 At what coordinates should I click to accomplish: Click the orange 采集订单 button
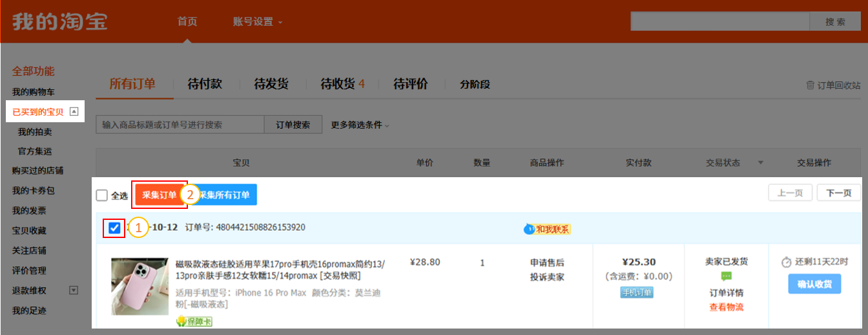pyautogui.click(x=159, y=195)
